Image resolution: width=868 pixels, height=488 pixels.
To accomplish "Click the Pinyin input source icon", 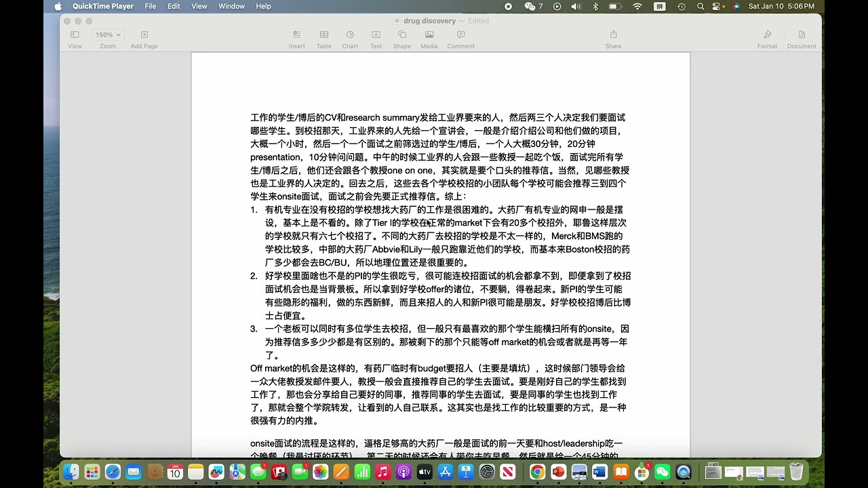I will coord(659,6).
